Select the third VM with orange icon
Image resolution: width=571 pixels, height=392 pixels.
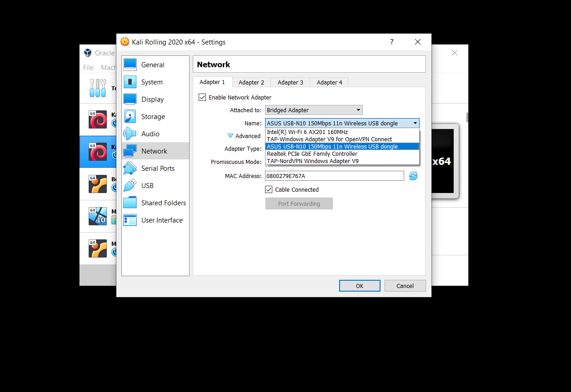pos(98,184)
